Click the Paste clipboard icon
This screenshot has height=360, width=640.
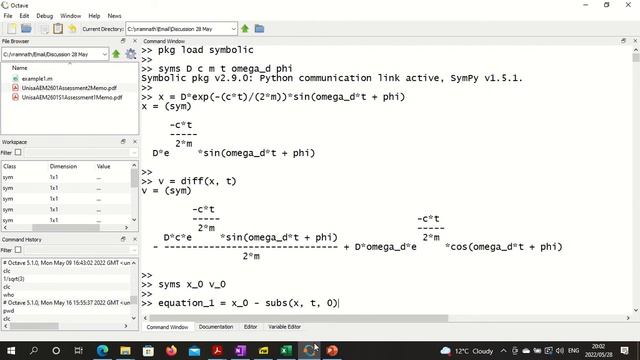point(58,29)
